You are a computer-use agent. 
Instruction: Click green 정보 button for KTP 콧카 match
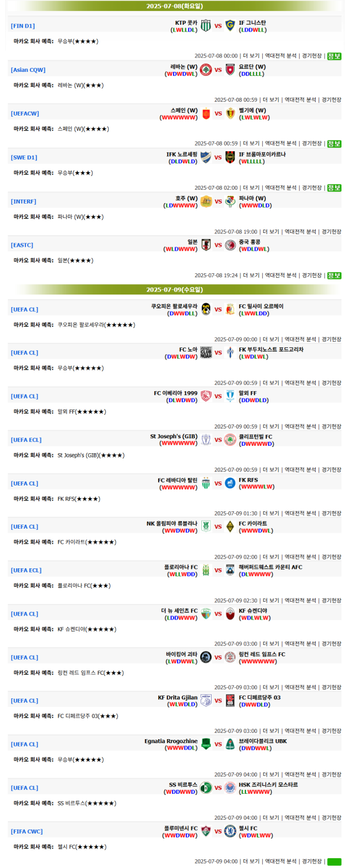334,56
